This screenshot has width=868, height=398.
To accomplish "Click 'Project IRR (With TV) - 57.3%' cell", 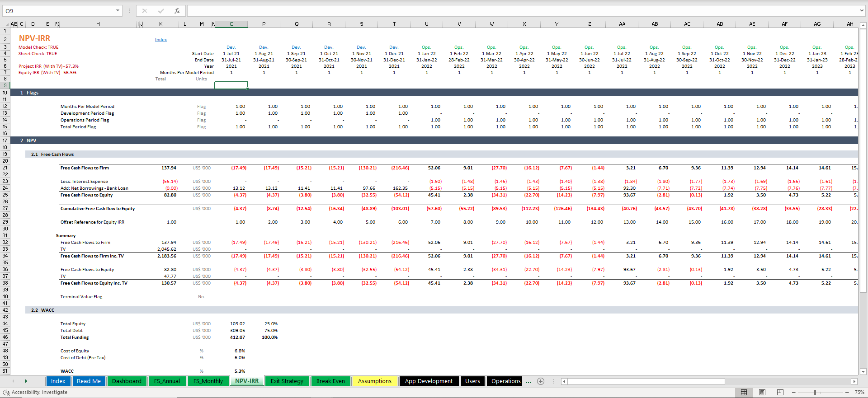I will point(48,66).
